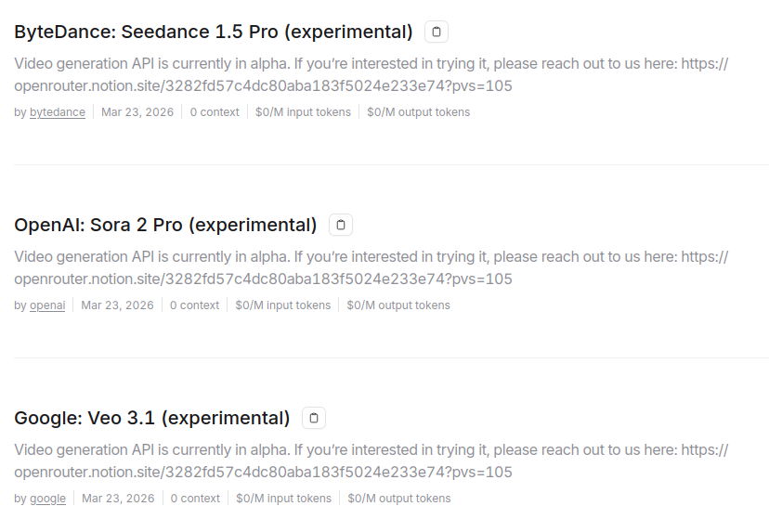Click "0 context" under Seedance 1.5 Pro
Viewport: 769px width, 532px height.
(215, 112)
